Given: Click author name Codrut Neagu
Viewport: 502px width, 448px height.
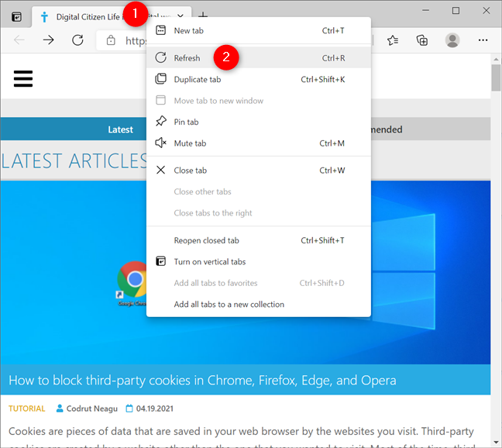Looking at the screenshot, I should pos(92,408).
